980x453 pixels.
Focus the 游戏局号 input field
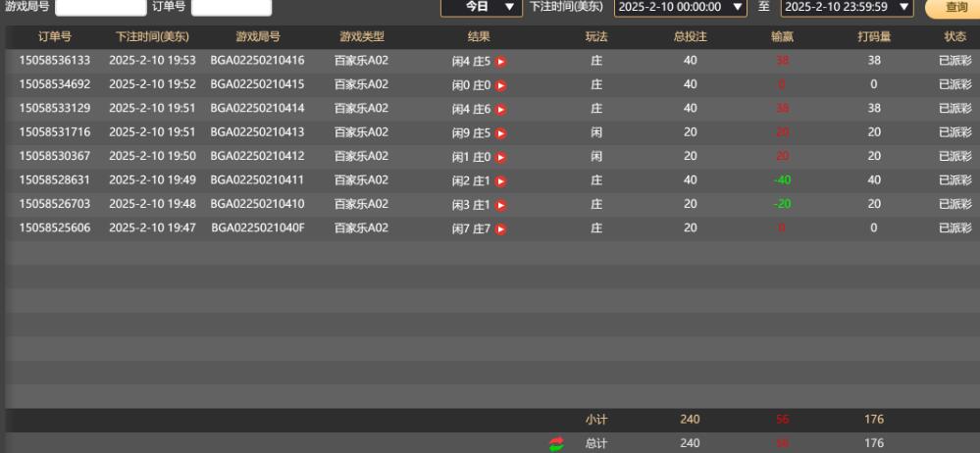(101, 7)
